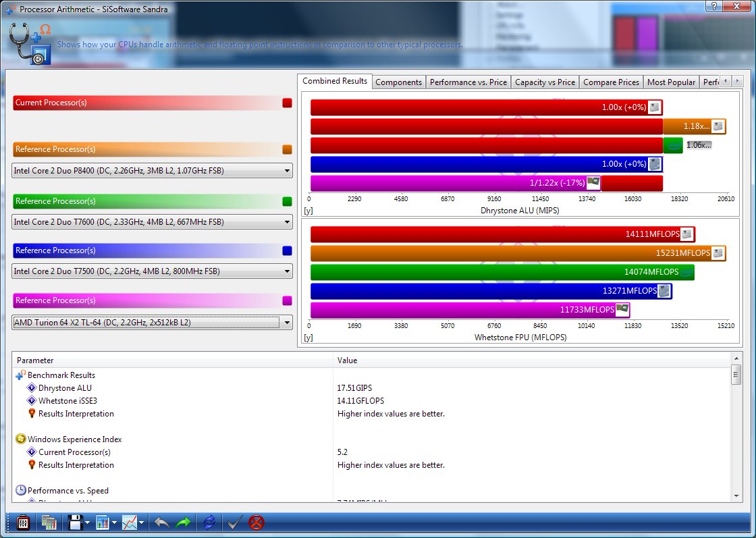Open the Performance vs. Price tab
756x538 pixels.
(468, 82)
